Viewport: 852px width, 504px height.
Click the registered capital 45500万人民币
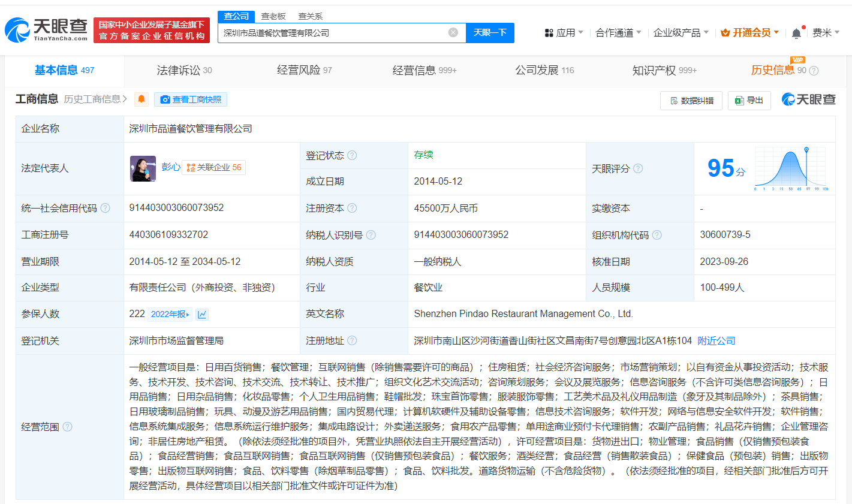coord(446,208)
